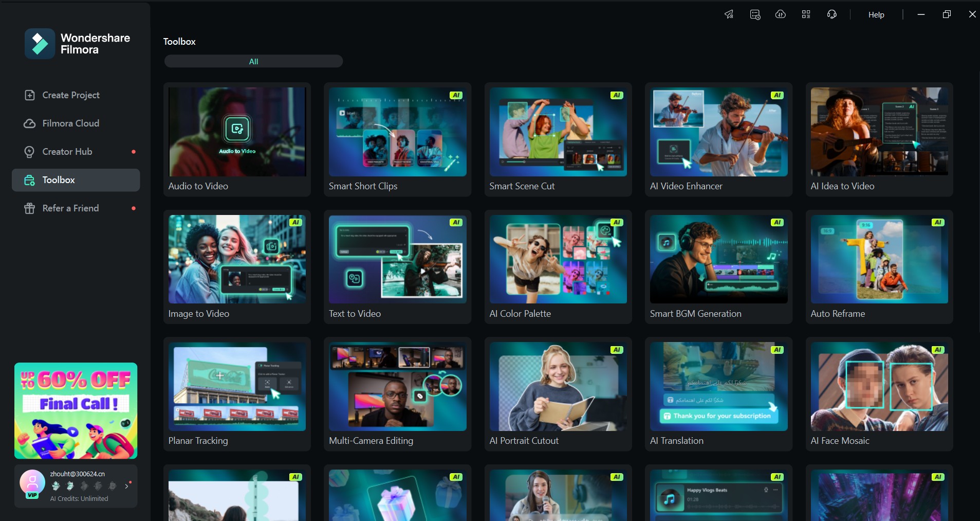Screen dimensions: 980x521
Task: Open AI Color Palette thumbnail
Action: click(558, 259)
